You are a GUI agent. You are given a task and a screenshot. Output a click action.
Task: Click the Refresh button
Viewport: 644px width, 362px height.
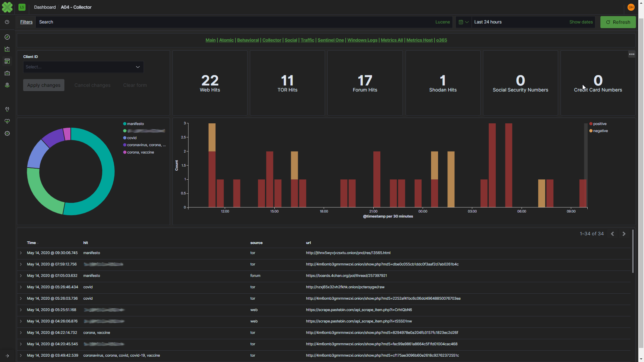click(618, 22)
